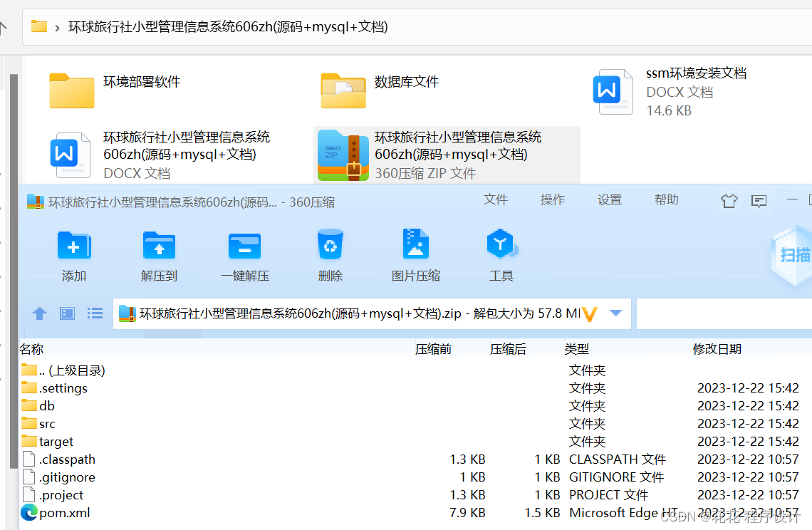Click the Explorer address bar path text
812x530 pixels.
[x=228, y=26]
